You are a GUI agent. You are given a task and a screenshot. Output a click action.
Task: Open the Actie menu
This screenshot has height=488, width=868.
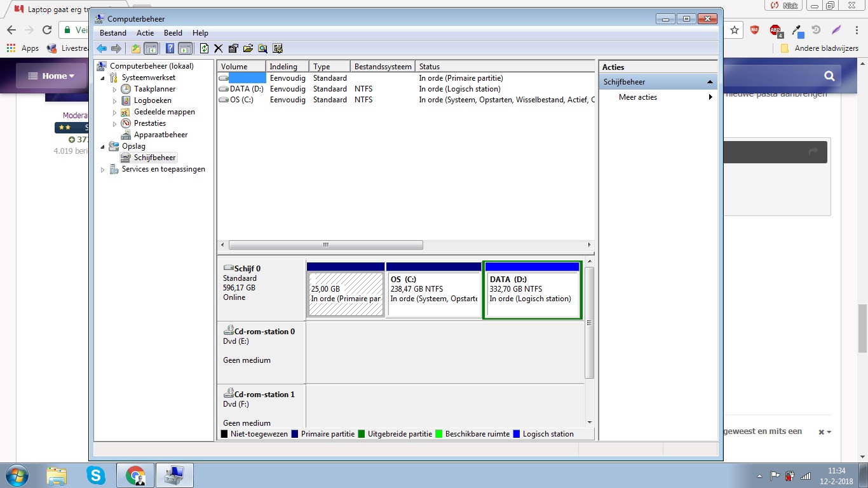click(x=145, y=33)
